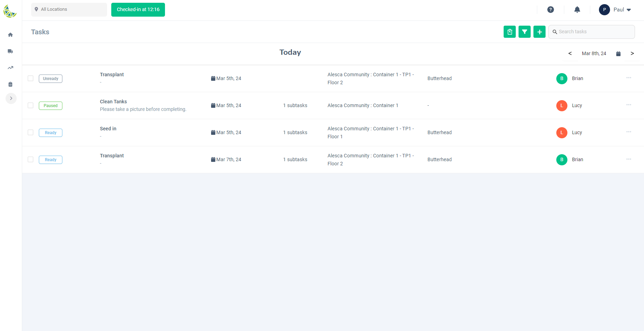
Task: Click the Mar 8th, 24 date label
Action: pos(594,53)
